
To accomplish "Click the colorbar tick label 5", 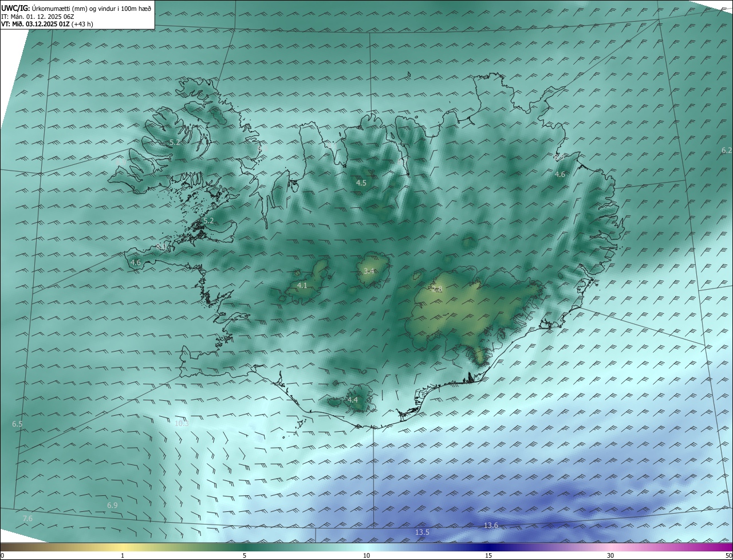I will (245, 555).
